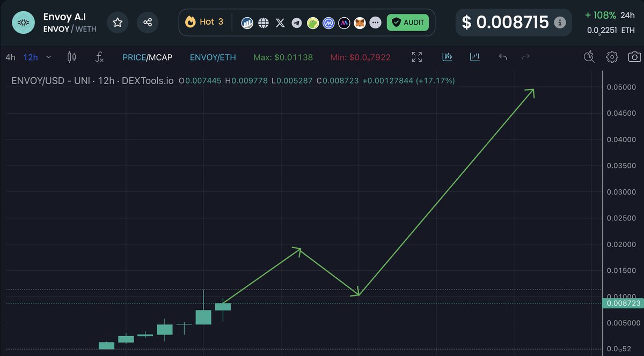Click the Max: $0.01138 label
The image size is (644, 356).
(x=283, y=57)
